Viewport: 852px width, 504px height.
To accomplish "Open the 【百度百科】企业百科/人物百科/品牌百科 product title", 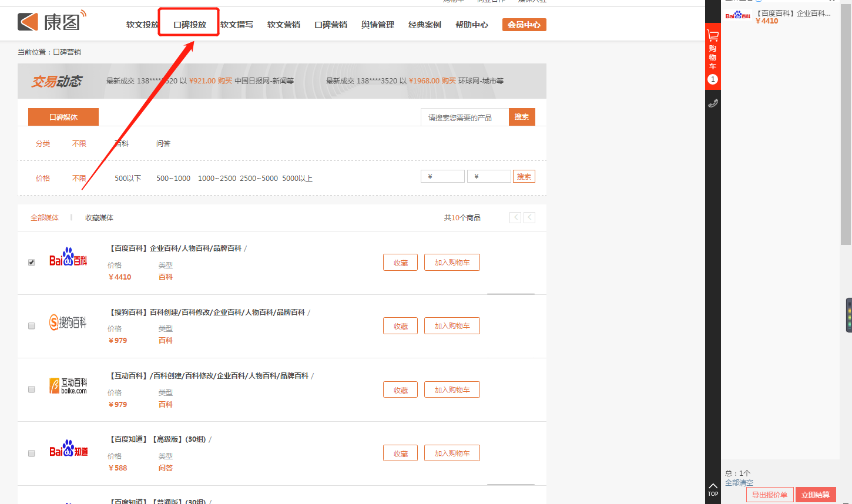I will pos(176,248).
